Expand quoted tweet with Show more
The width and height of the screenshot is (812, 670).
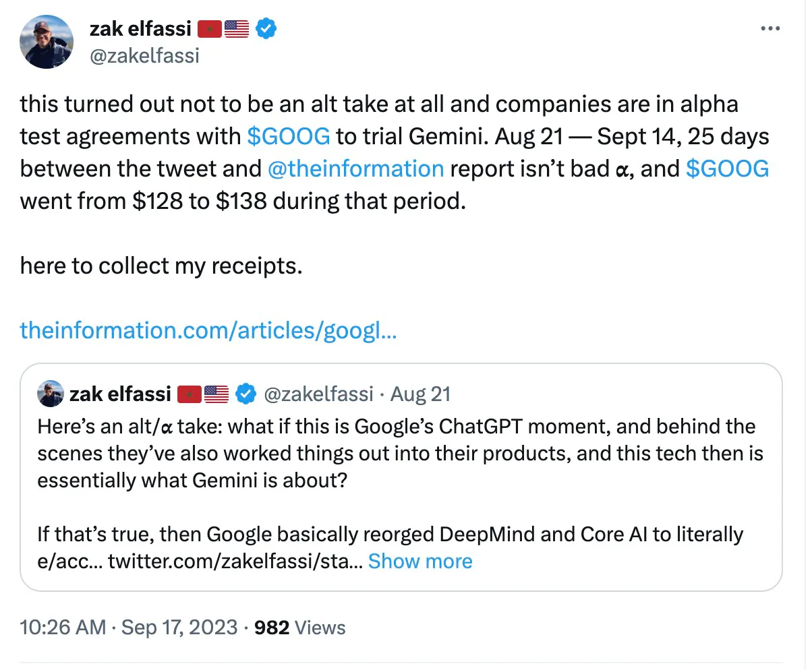click(420, 561)
